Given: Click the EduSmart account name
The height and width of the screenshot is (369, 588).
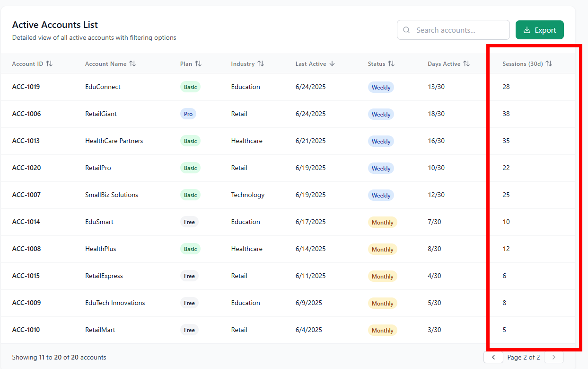Looking at the screenshot, I should pyautogui.click(x=99, y=222).
